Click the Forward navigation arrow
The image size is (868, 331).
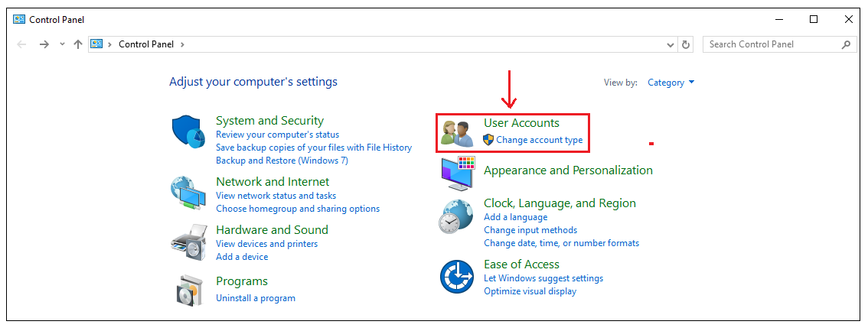pos(44,44)
